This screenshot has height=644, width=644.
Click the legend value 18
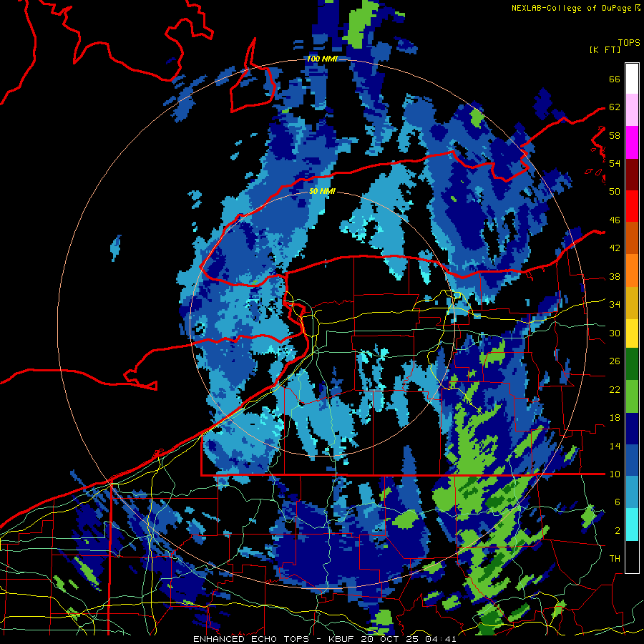[615, 418]
